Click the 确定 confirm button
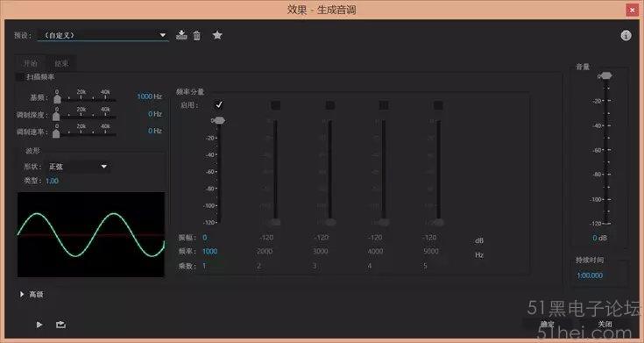644x343 pixels. coord(547,325)
